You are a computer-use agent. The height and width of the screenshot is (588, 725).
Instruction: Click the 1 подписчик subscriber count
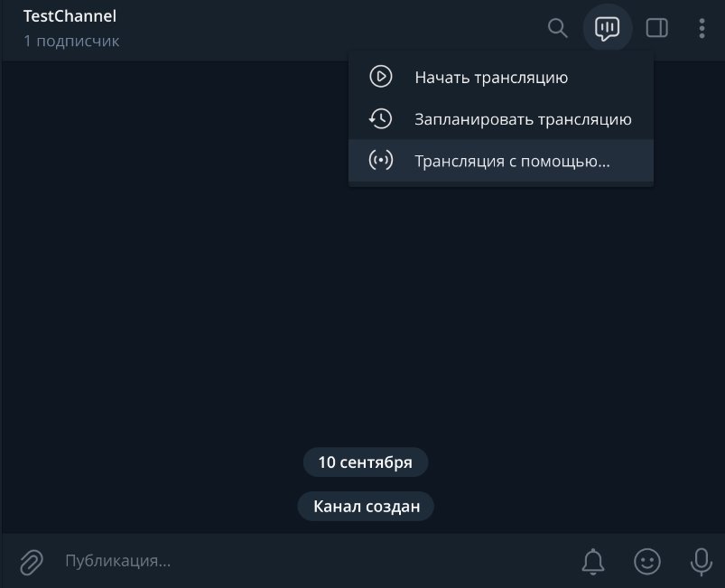click(x=71, y=40)
